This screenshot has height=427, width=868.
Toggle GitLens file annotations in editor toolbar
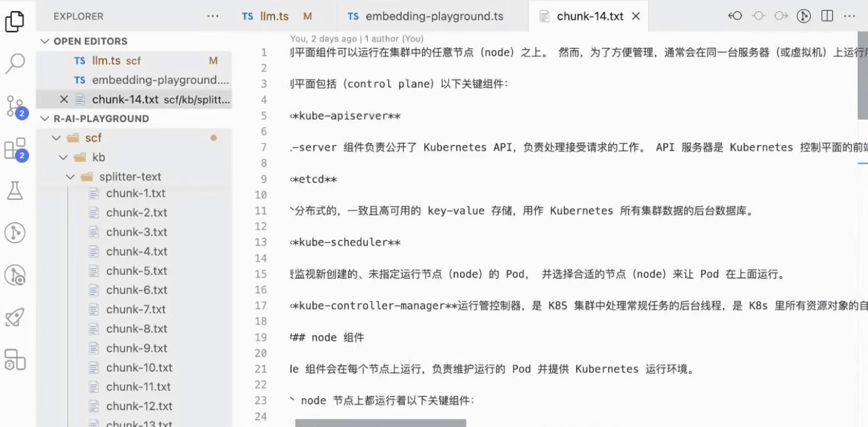(x=804, y=16)
